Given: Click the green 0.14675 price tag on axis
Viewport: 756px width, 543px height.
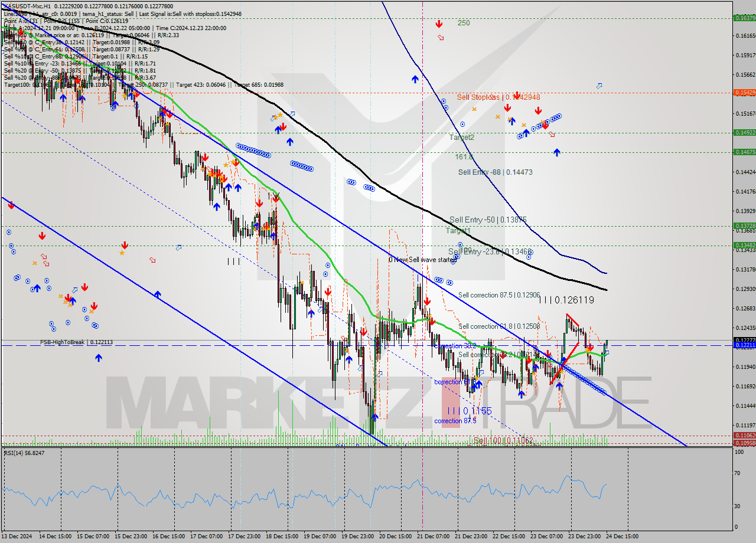Looking at the screenshot, I should (x=744, y=152).
